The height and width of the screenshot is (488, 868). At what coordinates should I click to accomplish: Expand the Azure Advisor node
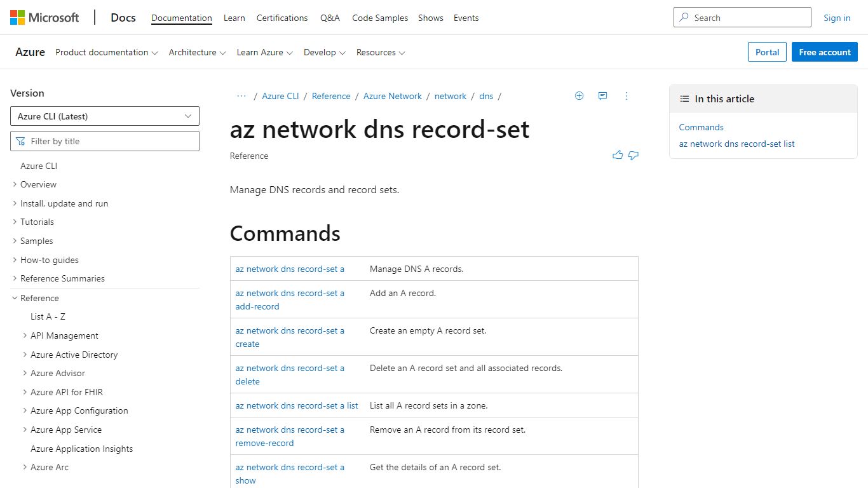click(x=25, y=373)
